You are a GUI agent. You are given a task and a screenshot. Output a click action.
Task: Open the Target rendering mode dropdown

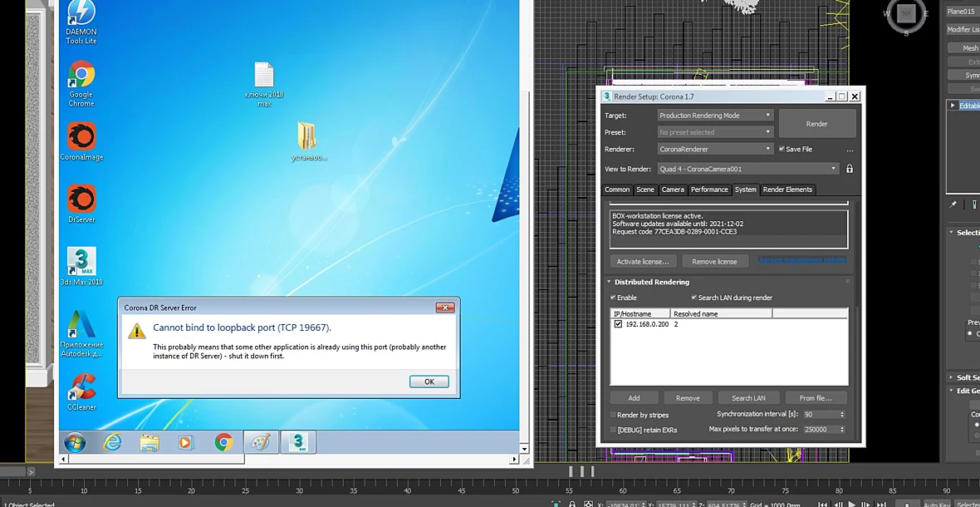tap(716, 116)
